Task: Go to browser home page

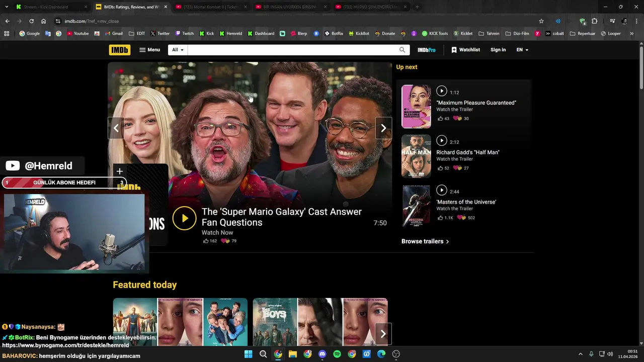Action: pos(43,21)
